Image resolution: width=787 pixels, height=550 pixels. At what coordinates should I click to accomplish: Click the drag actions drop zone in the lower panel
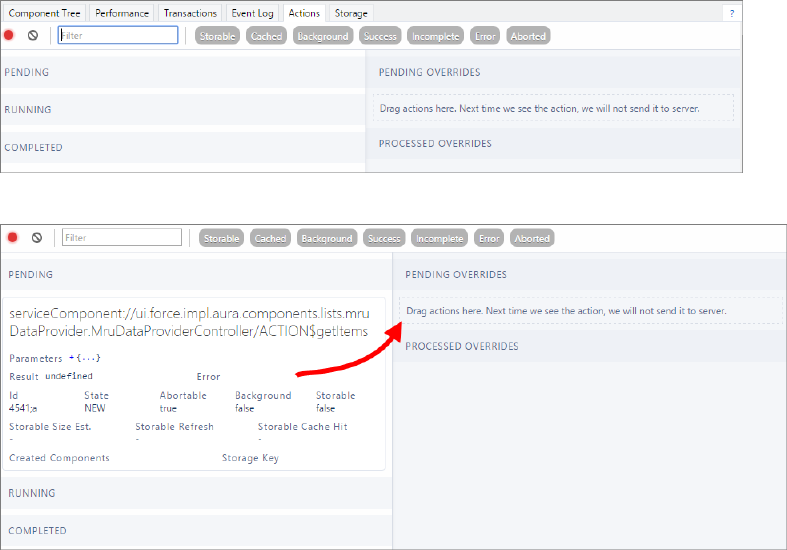point(591,311)
